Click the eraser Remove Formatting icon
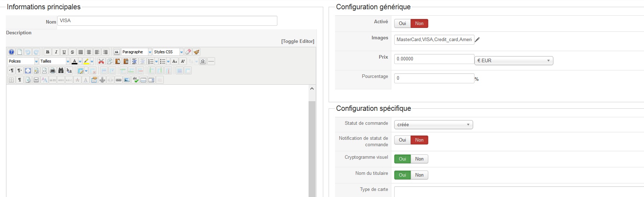 (x=188, y=52)
